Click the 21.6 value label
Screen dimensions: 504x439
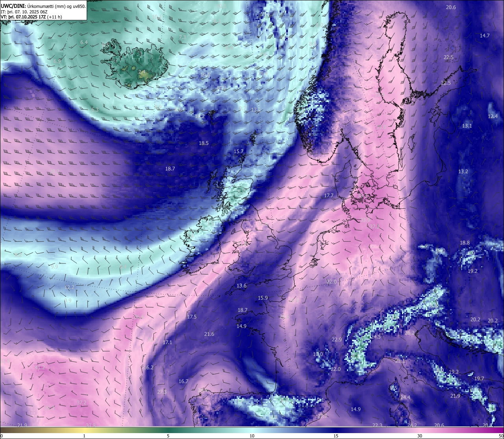[x=209, y=334]
